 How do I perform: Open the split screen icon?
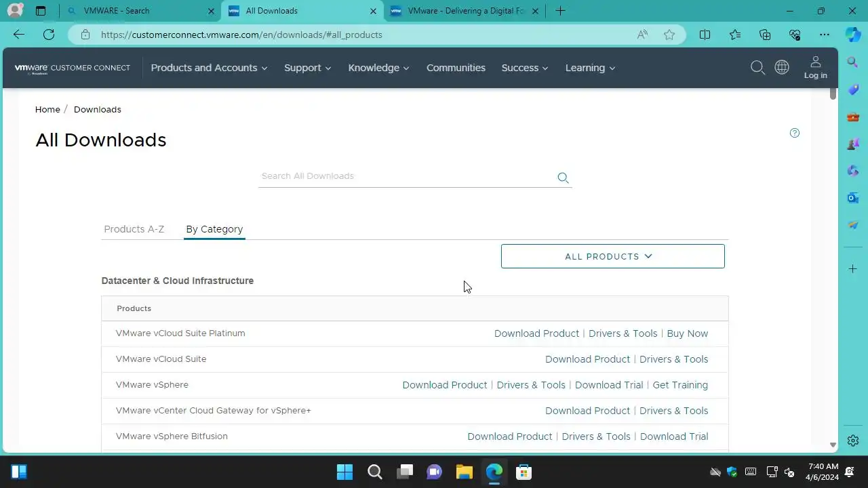[x=705, y=35]
